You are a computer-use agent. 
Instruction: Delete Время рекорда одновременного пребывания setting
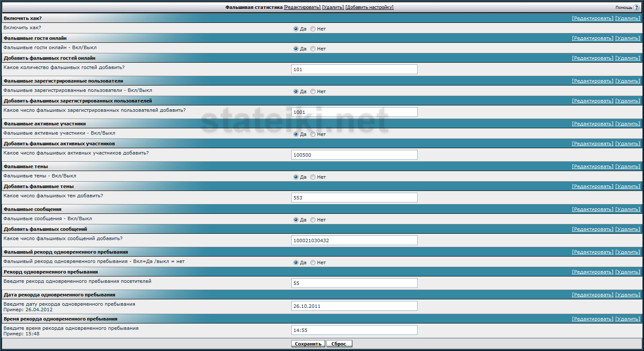coord(628,319)
